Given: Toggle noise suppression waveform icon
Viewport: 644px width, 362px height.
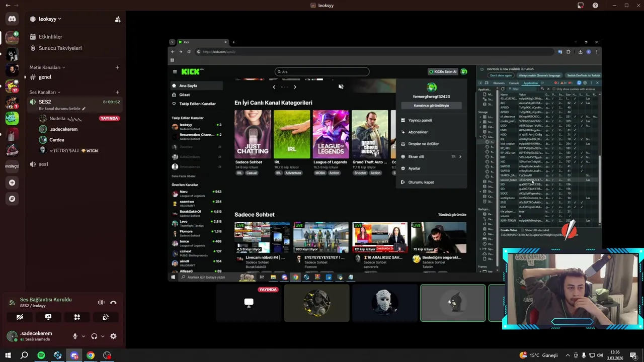Looking at the screenshot, I should tap(101, 302).
